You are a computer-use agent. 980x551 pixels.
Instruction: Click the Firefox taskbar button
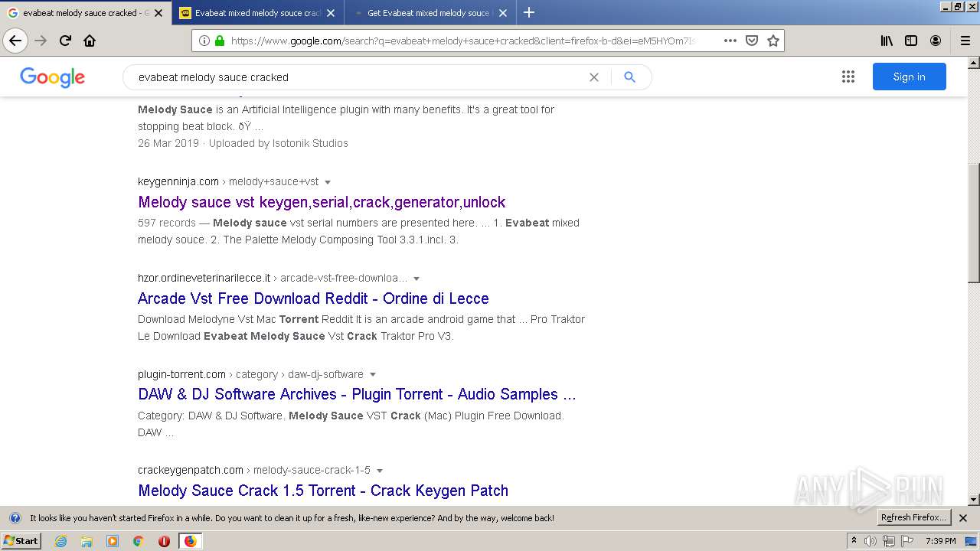(x=190, y=541)
